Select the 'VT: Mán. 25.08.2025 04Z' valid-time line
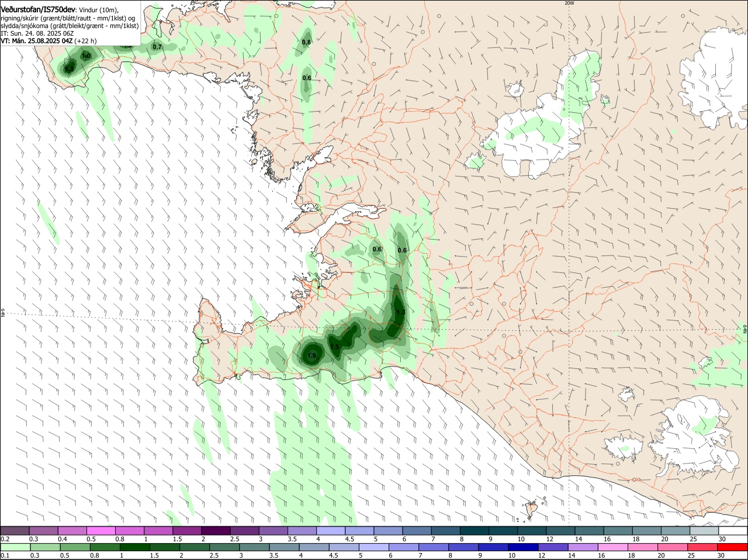 (37, 41)
